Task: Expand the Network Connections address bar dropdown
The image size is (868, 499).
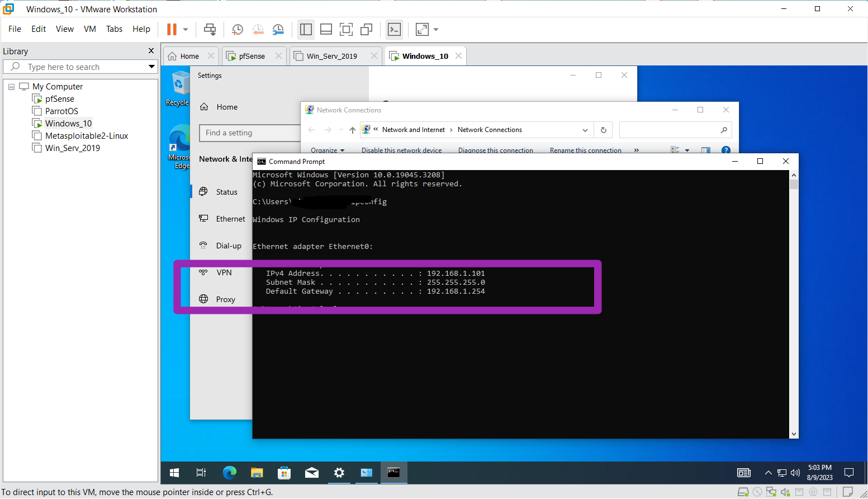Action: 585,130
